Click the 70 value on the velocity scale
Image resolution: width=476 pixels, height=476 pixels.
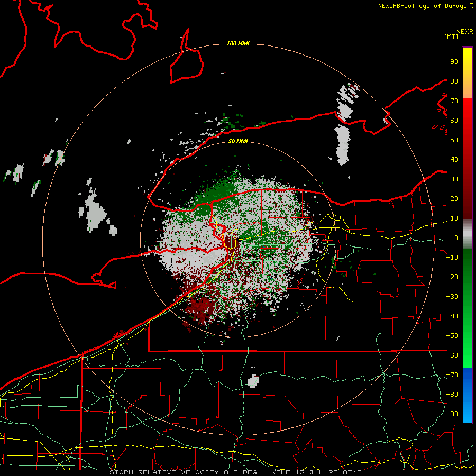[x=454, y=101]
